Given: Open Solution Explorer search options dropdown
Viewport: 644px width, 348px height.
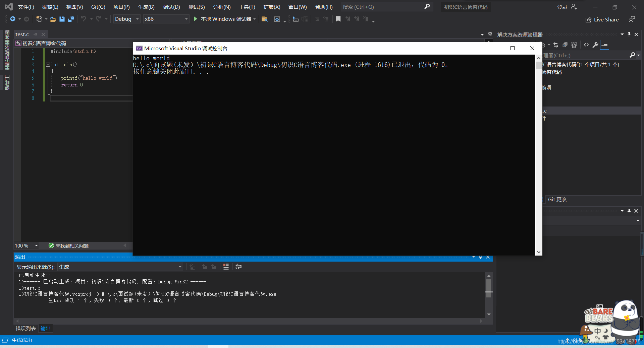Looking at the screenshot, I should click(638, 55).
